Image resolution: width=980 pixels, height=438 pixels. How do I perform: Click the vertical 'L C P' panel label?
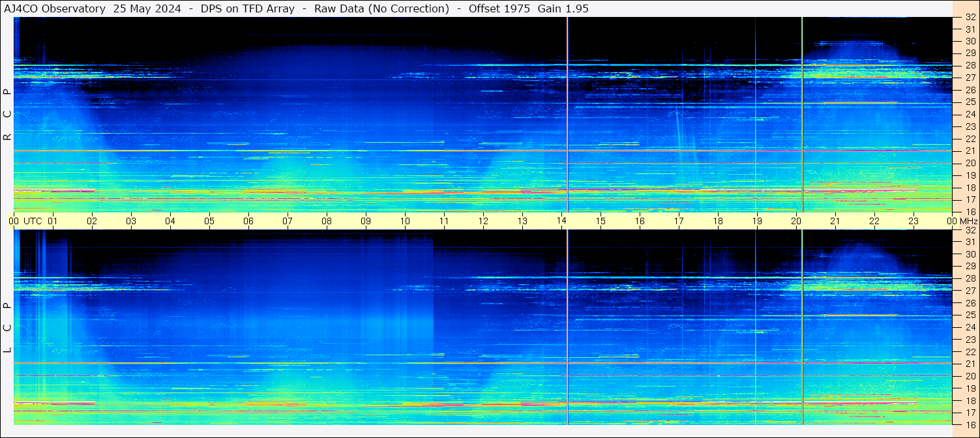coord(8,328)
